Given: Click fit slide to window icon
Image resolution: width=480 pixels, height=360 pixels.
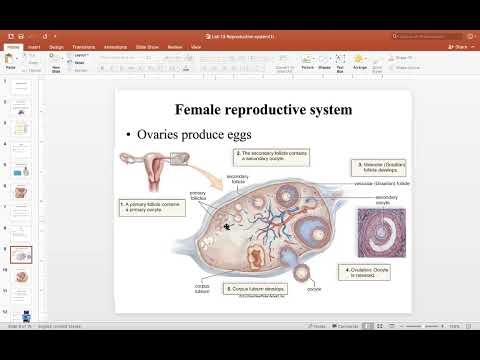Looking at the screenshot, I should pos(469,326).
